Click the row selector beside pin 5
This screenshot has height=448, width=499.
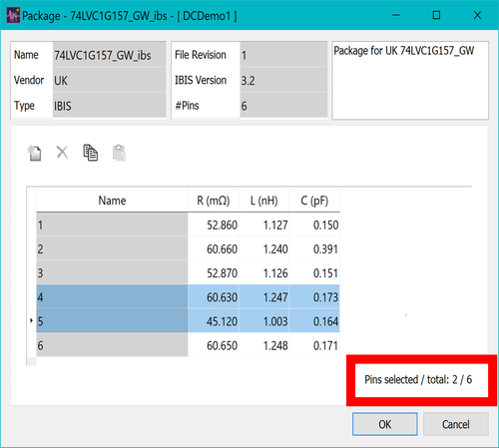pos(31,321)
